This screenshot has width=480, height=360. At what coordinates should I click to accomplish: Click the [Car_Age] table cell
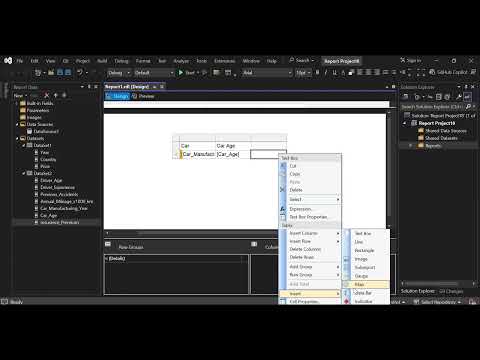233,154
